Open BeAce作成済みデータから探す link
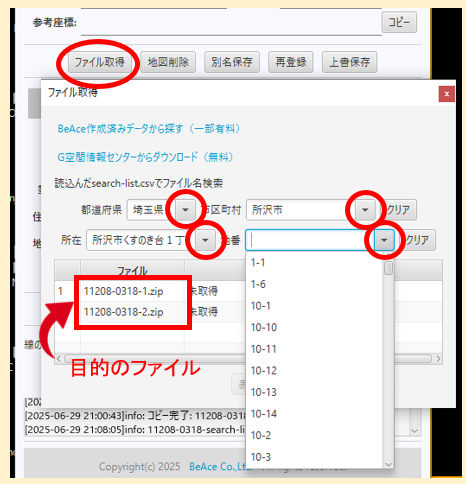The width and height of the screenshot is (466, 484). pos(149,129)
